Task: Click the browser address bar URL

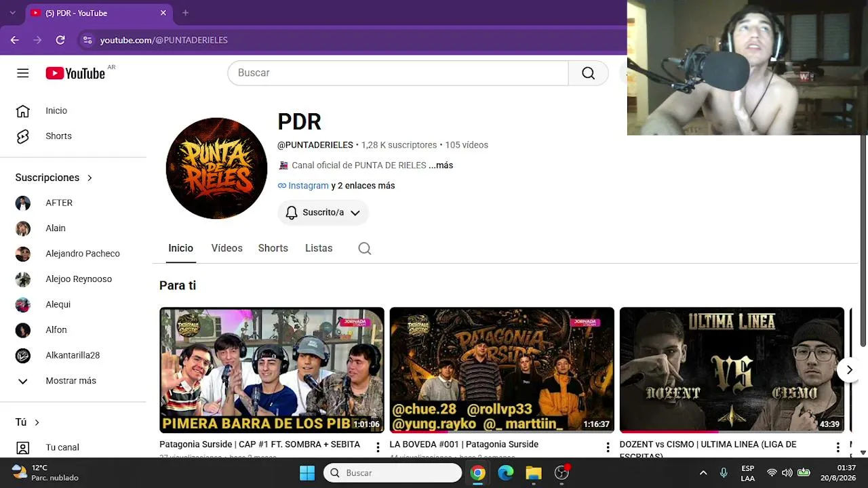Action: tap(164, 40)
